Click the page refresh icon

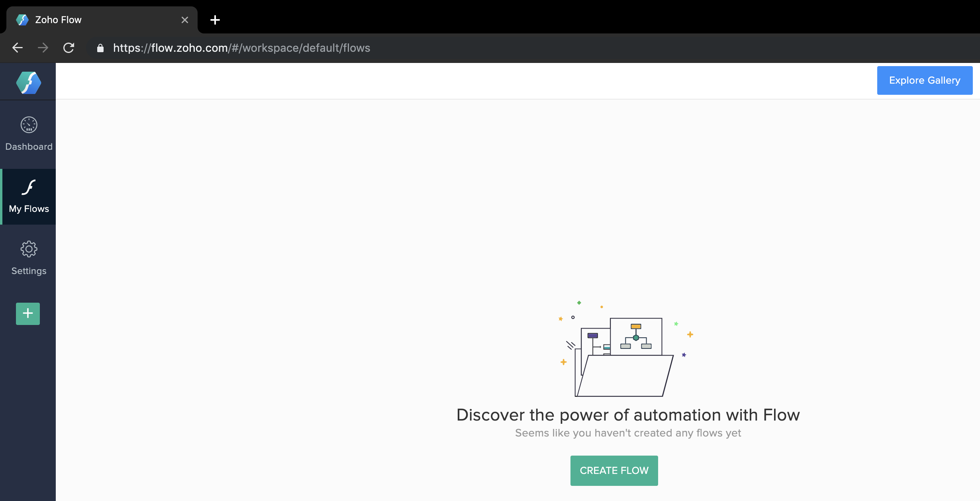[x=69, y=48]
